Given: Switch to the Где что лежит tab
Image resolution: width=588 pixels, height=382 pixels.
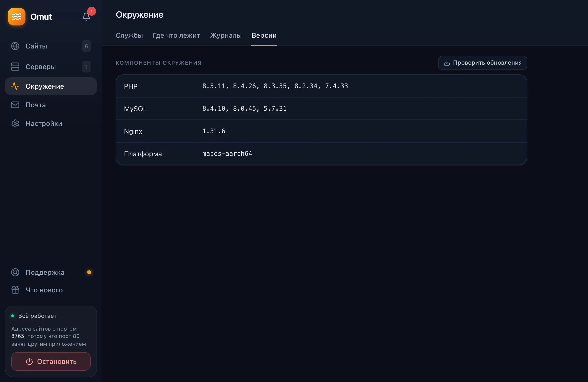Looking at the screenshot, I should tap(176, 36).
